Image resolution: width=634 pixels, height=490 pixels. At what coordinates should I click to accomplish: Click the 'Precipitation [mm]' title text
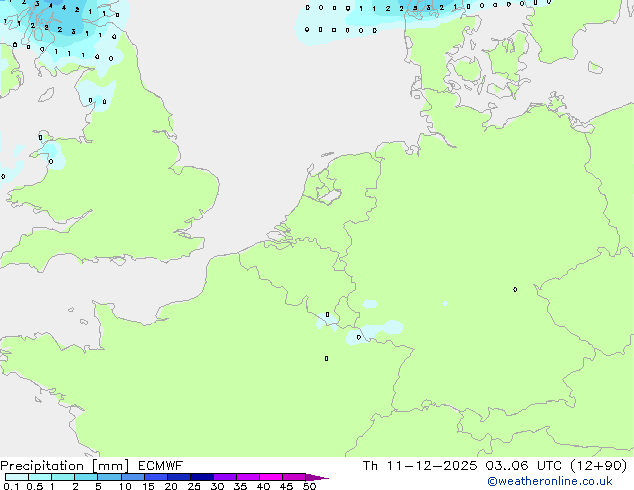click(x=65, y=466)
